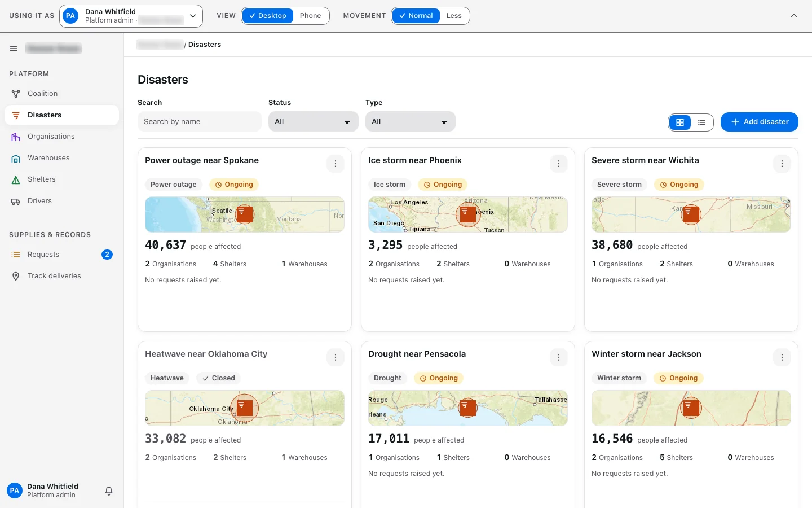Open Organisations in sidebar
Viewport: 812px width, 508px height.
(61, 137)
